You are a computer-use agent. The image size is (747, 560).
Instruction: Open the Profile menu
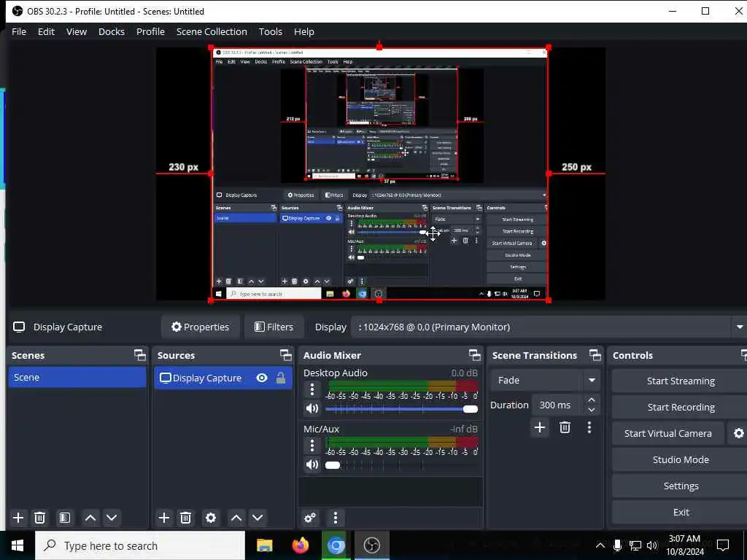tap(150, 31)
